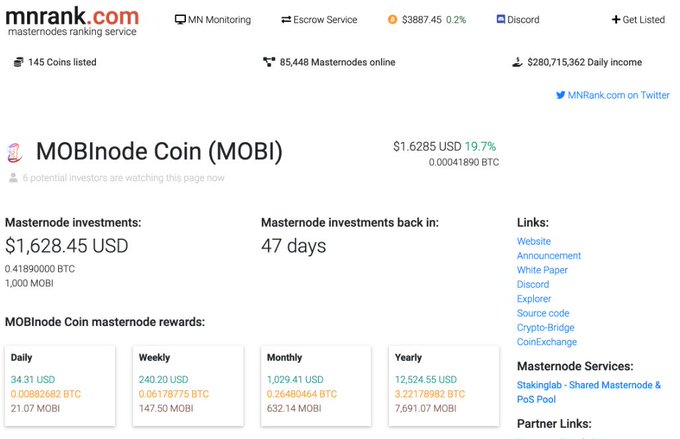Open MNRank.com on Twitter link
The image size is (680, 439).
(613, 95)
